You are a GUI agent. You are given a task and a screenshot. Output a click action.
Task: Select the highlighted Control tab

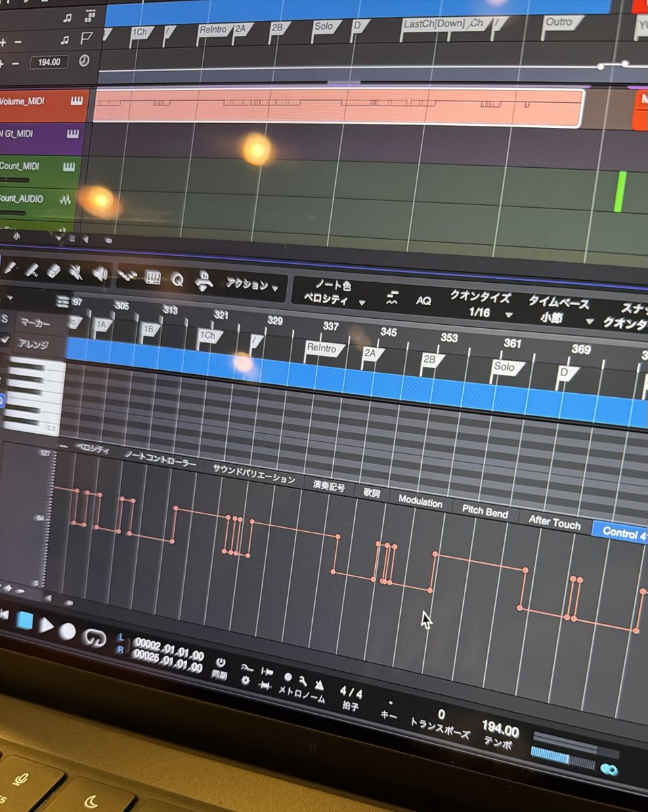621,533
